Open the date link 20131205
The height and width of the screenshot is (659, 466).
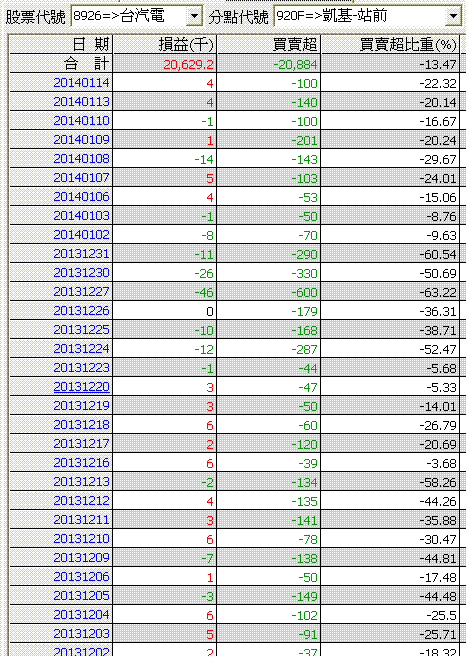pos(82,596)
